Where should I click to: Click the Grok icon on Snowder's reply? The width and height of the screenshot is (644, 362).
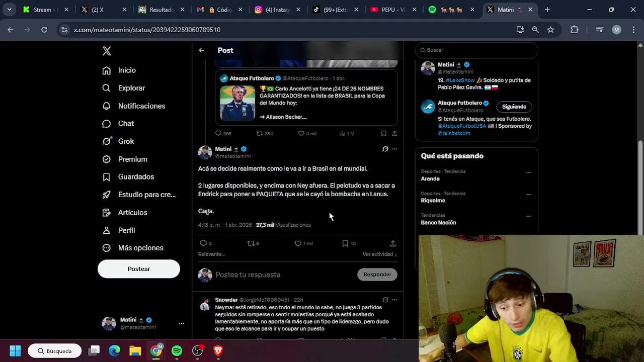click(385, 300)
